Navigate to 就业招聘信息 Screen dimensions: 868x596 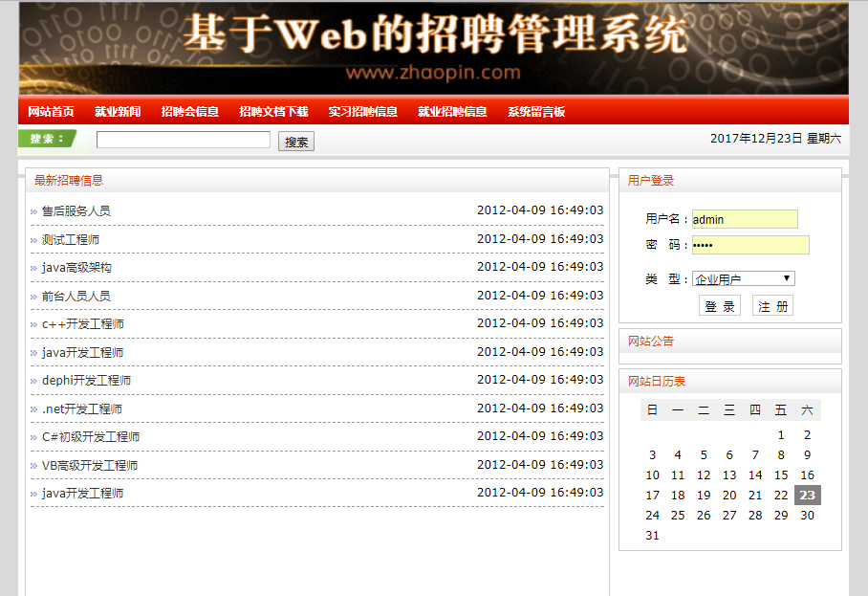(x=452, y=112)
